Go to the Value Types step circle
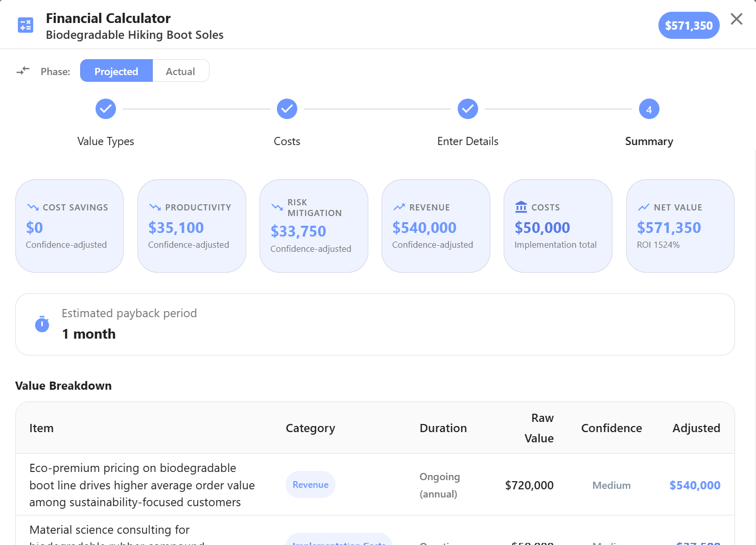The width and height of the screenshot is (756, 545). [106, 109]
